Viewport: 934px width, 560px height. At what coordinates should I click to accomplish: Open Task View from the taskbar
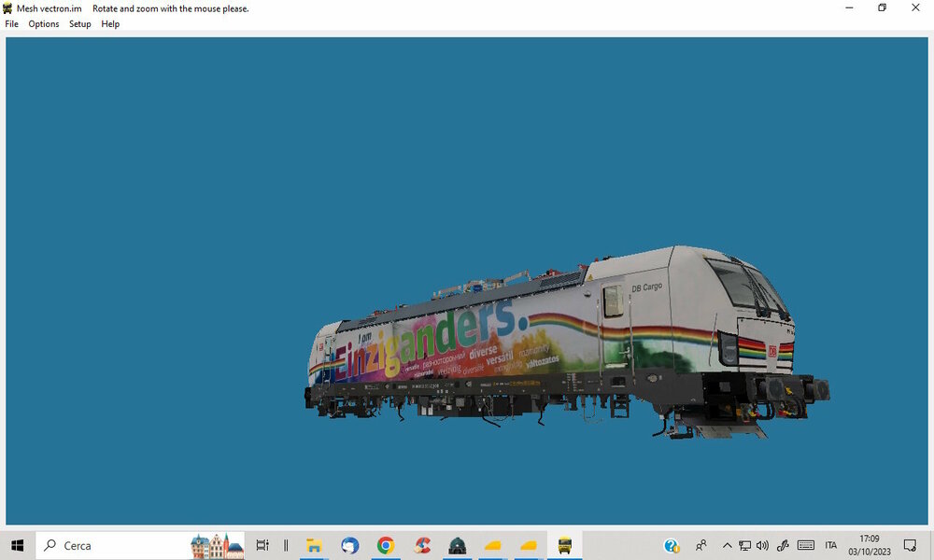[x=262, y=545]
